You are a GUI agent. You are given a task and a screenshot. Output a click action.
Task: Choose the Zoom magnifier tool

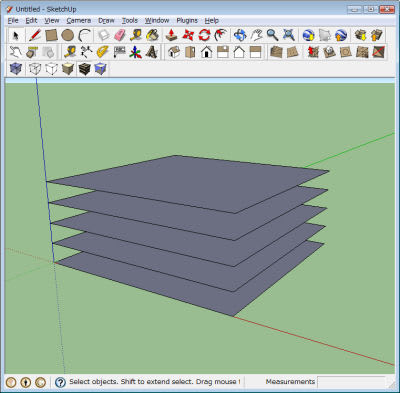click(273, 35)
